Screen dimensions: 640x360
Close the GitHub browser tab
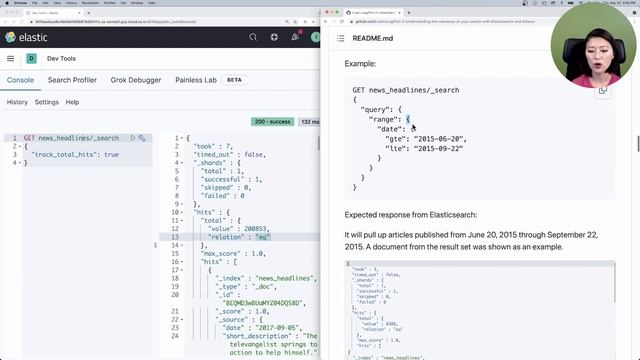pyautogui.click(x=399, y=13)
